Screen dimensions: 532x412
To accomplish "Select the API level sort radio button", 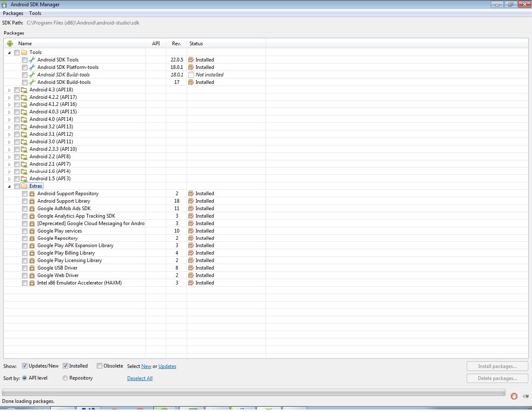I will point(25,378).
